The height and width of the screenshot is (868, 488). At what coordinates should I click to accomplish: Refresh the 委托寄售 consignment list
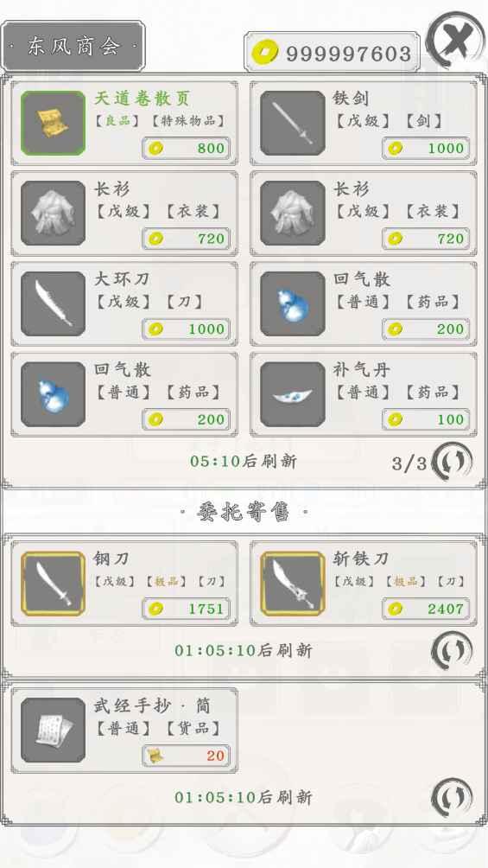click(452, 650)
